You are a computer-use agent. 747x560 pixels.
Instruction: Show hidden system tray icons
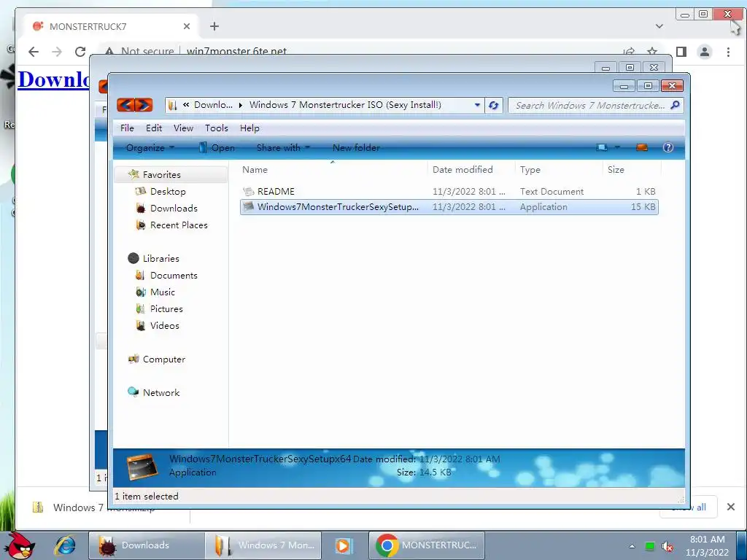click(x=632, y=546)
